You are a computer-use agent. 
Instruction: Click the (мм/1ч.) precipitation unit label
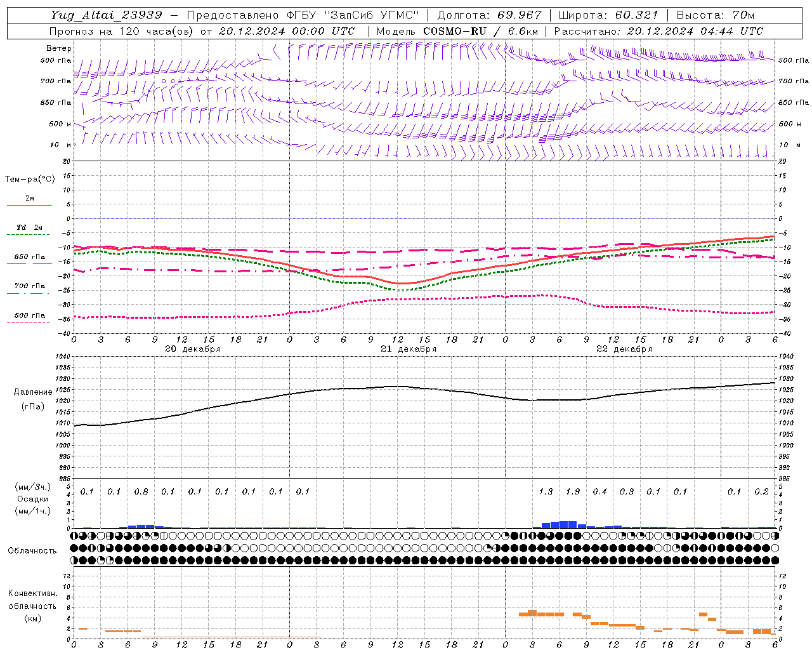[x=32, y=511]
